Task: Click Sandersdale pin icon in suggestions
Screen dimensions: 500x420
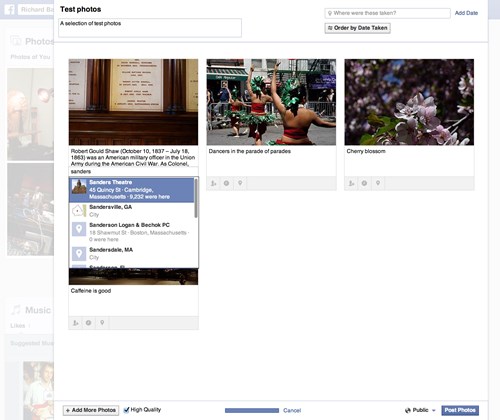Action: click(79, 254)
